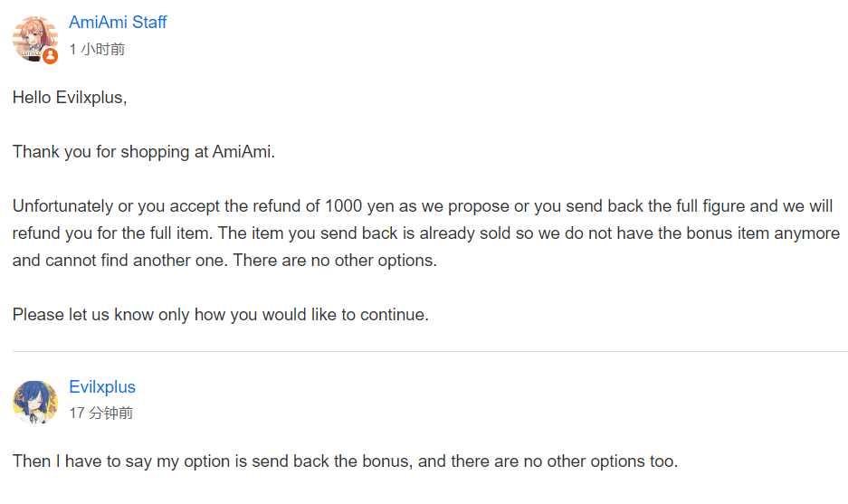Click the word "AmiAmi" in the thank-you line
This screenshot has width=848, height=504.
click(x=241, y=152)
